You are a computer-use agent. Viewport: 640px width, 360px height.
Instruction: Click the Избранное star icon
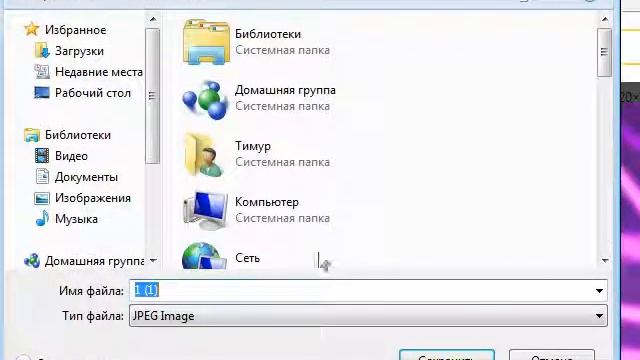(x=31, y=29)
